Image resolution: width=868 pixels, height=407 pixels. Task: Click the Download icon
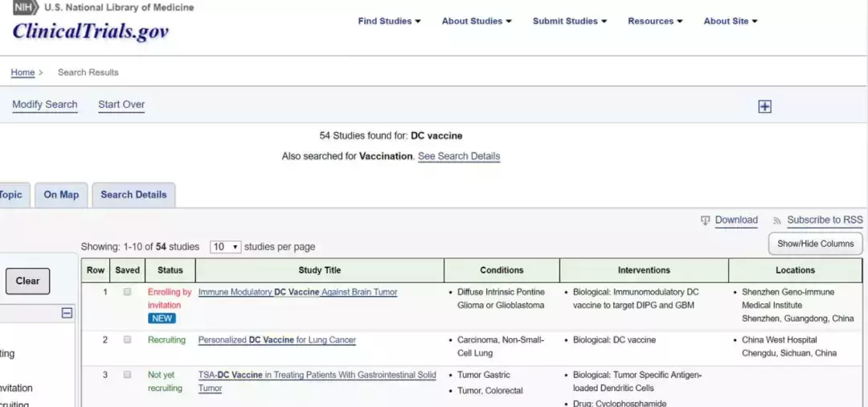(705, 220)
